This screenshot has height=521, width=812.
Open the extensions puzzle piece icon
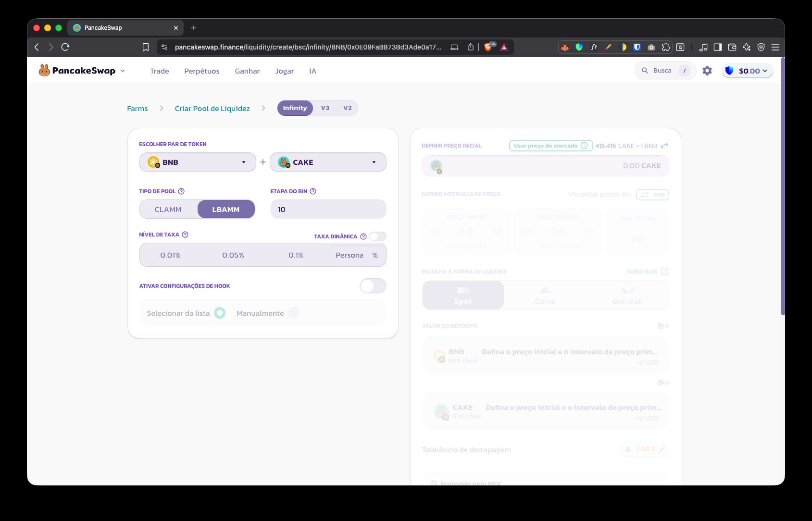point(666,47)
